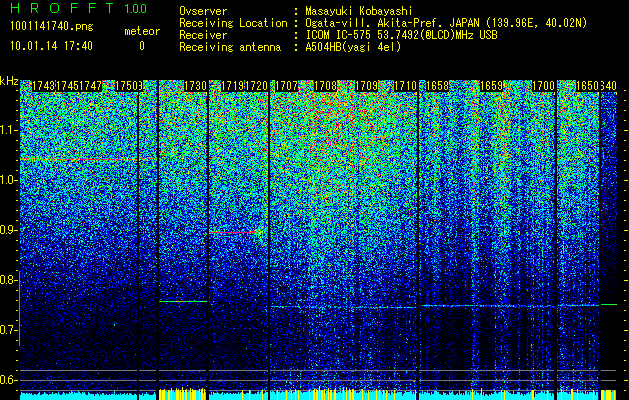Select the observer name Masayuki Kobayashi

tap(359, 12)
